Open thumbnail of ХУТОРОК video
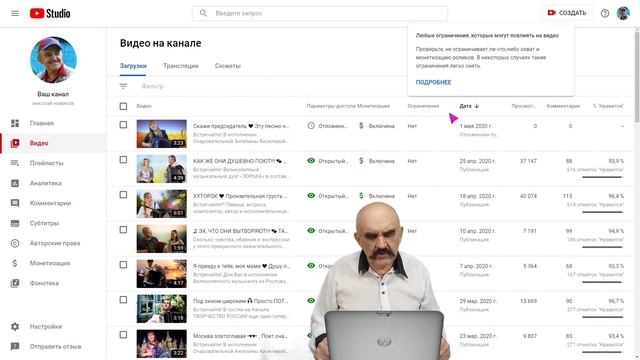Screen dimensions: 640x360 pos(162,204)
